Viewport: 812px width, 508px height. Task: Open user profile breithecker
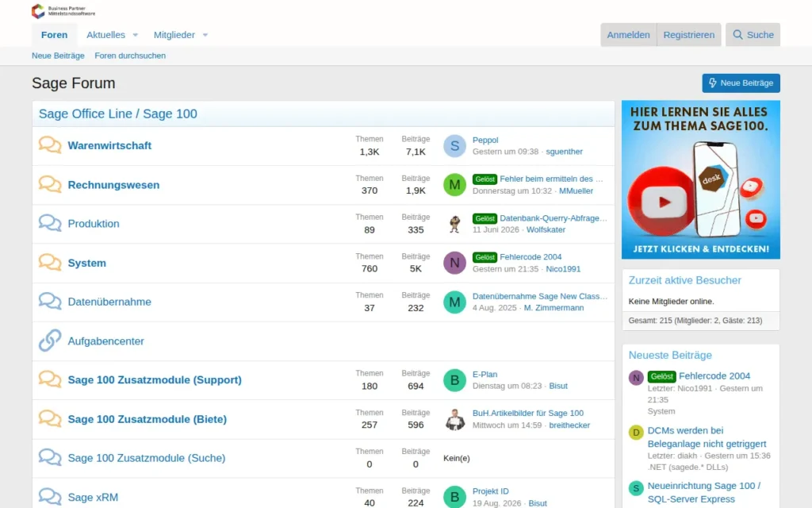coord(569,425)
